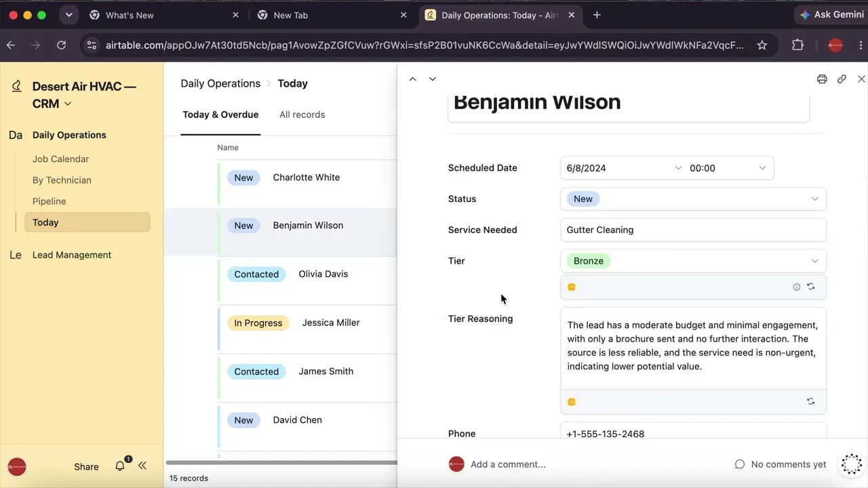868x488 pixels.
Task: Click the Desert Air HVAC app logo
Action: click(x=17, y=87)
